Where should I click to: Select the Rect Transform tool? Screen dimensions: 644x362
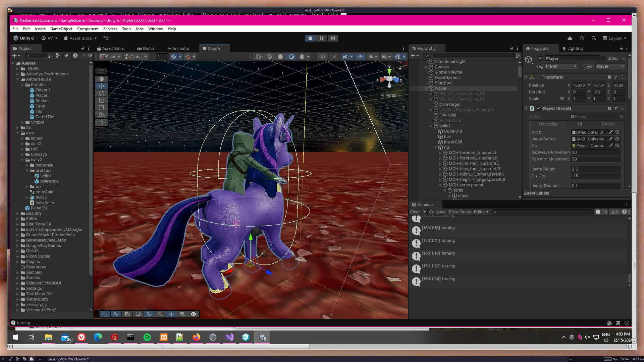[x=101, y=107]
